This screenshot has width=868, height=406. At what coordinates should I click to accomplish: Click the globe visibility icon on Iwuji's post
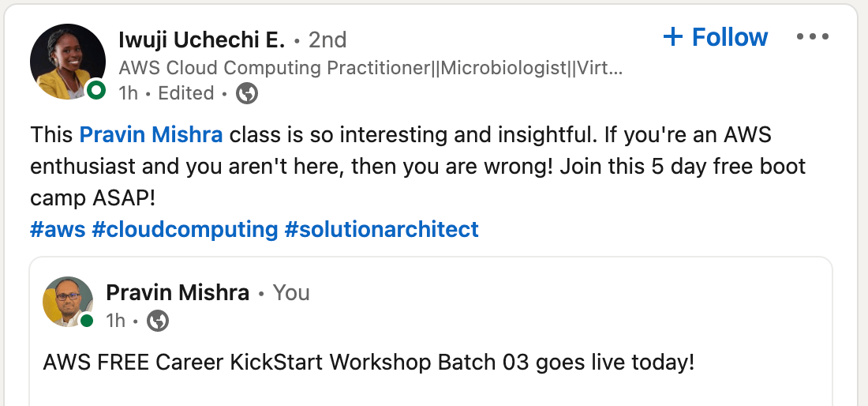pyautogui.click(x=247, y=93)
